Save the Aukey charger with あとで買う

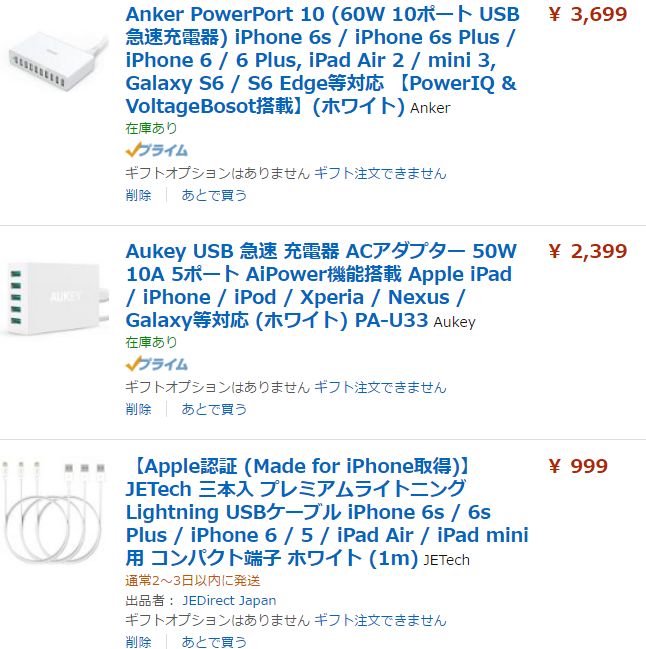click(214, 409)
